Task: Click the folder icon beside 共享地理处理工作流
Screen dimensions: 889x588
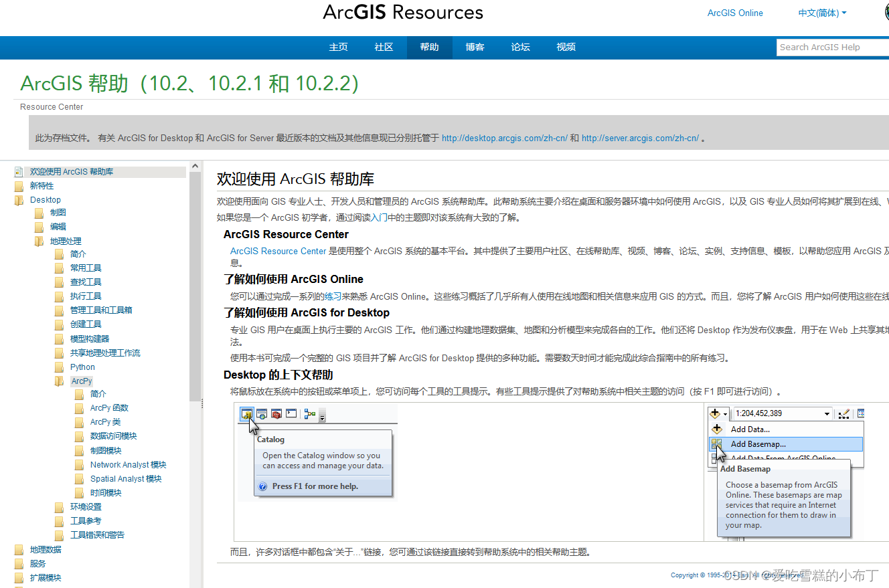Action: [59, 353]
